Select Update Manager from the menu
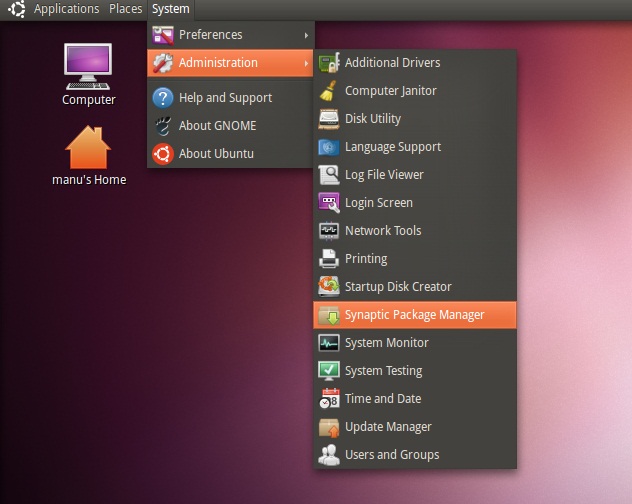 click(x=388, y=427)
